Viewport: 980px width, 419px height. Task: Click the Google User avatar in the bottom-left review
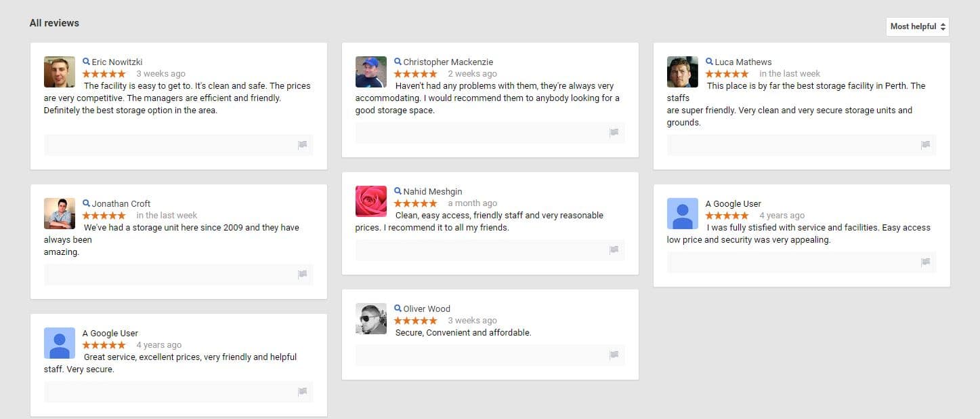(x=59, y=342)
